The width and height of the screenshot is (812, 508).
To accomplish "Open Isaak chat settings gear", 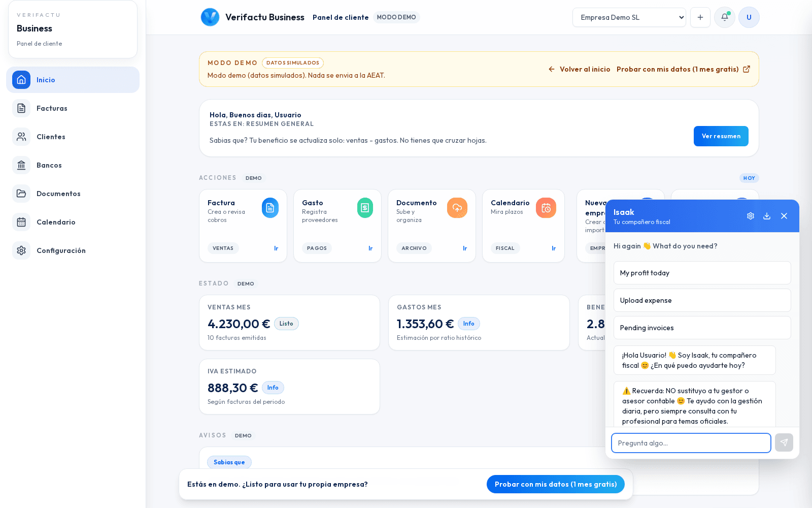I will (x=751, y=216).
